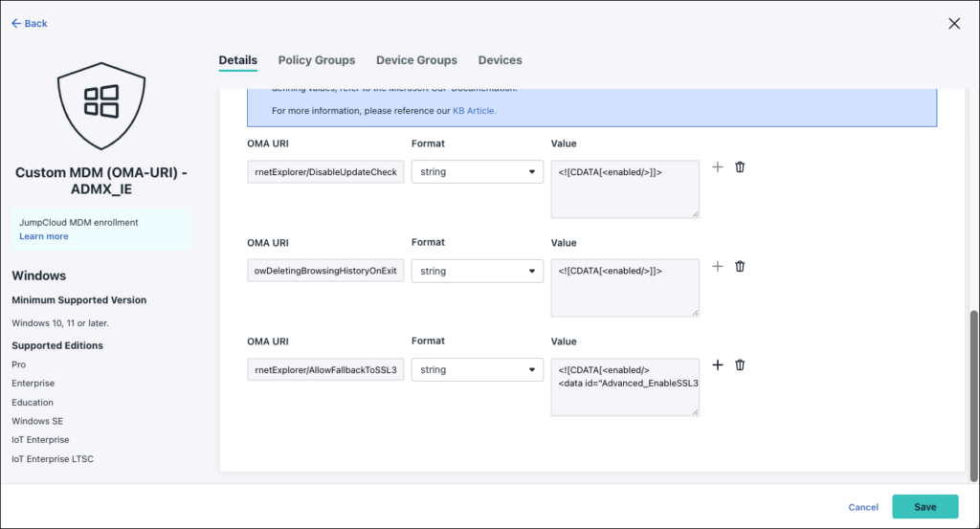Click the plus icon for DisableUpdateCheck row
This screenshot has width=980, height=529.
click(718, 167)
